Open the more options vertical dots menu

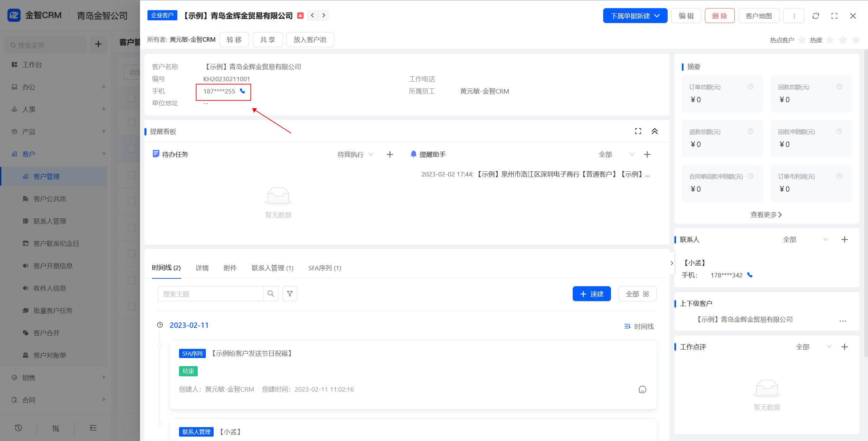pos(794,16)
